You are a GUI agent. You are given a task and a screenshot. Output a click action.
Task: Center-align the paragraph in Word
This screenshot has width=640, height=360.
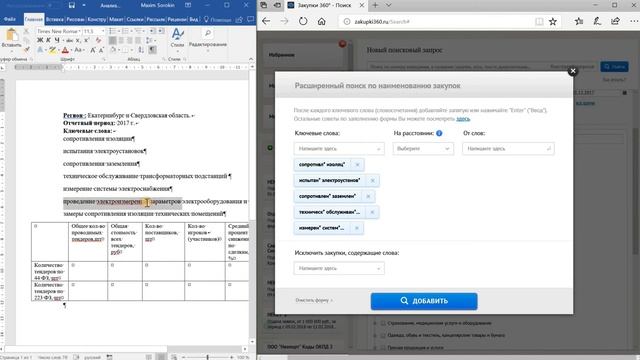[121, 40]
